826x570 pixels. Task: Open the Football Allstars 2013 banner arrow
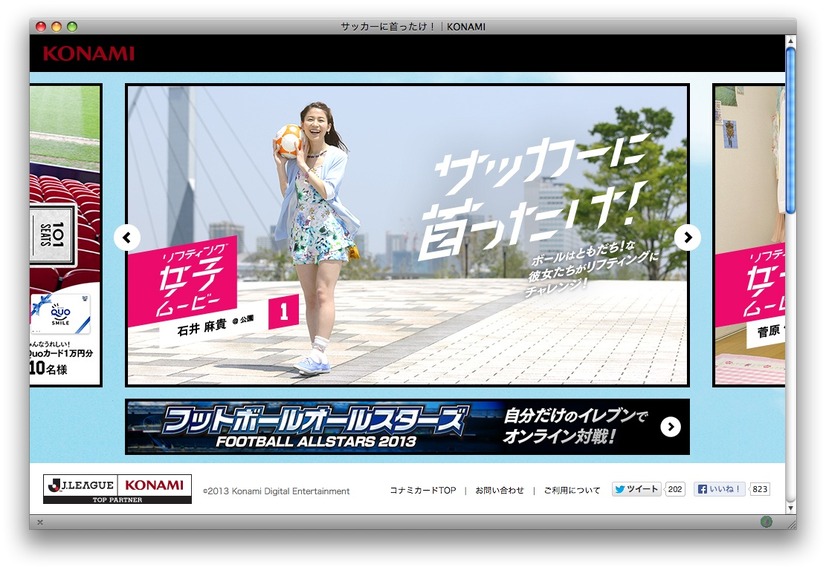tap(671, 427)
